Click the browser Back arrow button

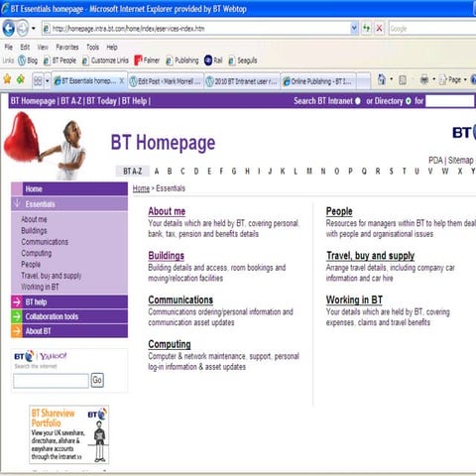9,29
